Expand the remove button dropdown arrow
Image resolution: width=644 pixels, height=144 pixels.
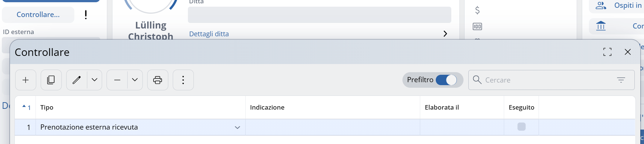pyautogui.click(x=135, y=80)
